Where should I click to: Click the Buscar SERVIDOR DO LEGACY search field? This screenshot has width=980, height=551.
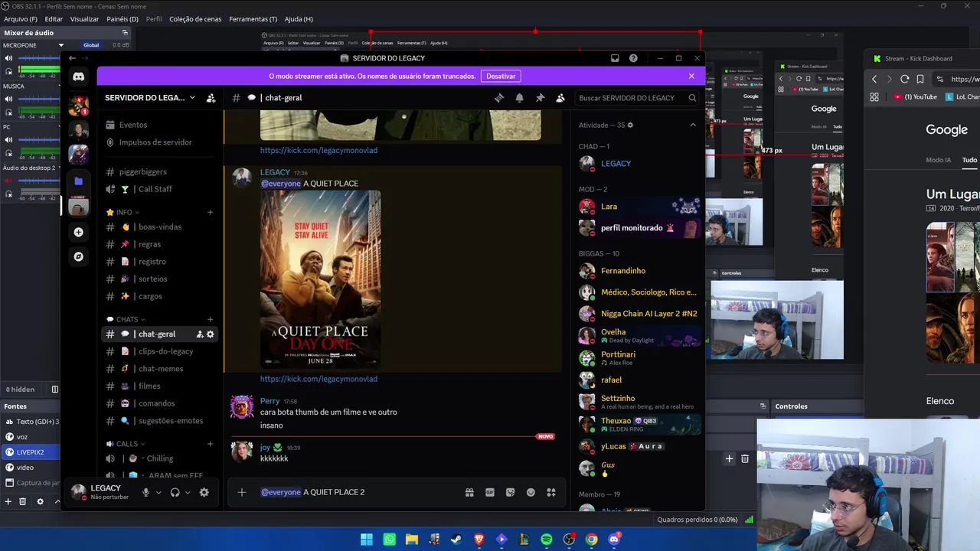click(x=637, y=98)
